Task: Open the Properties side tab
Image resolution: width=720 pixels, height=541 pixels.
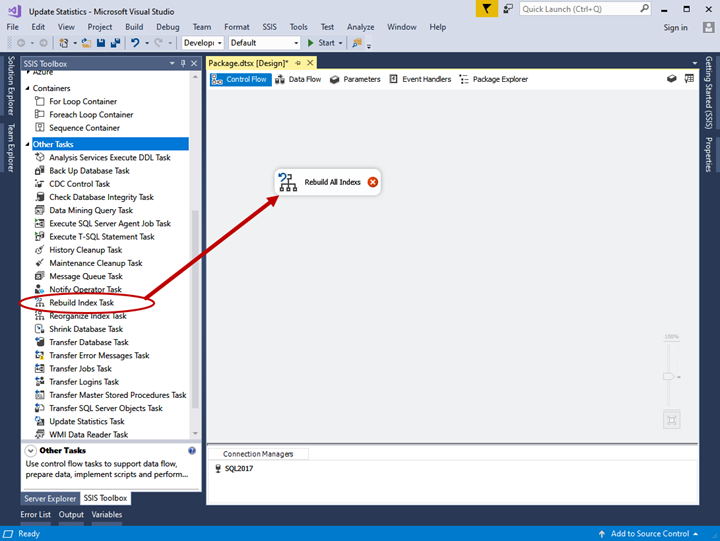Action: point(709,155)
